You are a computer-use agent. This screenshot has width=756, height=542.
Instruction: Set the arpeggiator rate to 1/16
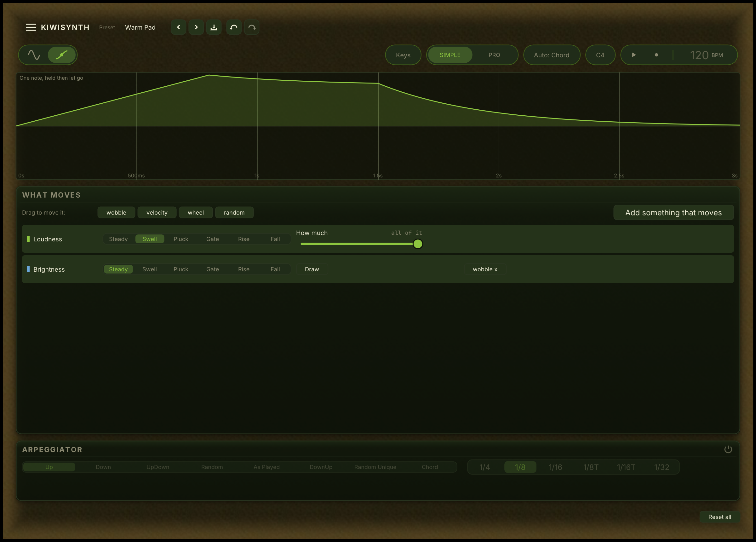[555, 467]
